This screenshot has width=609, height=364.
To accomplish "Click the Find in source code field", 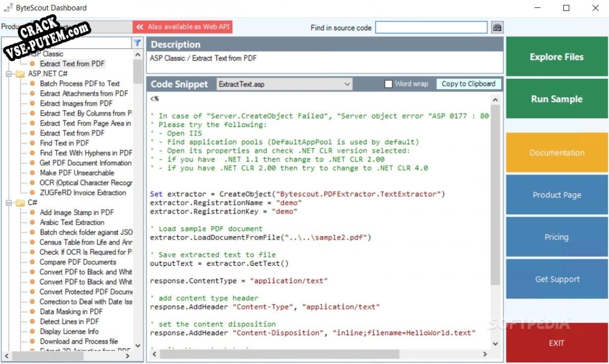I will click(431, 28).
